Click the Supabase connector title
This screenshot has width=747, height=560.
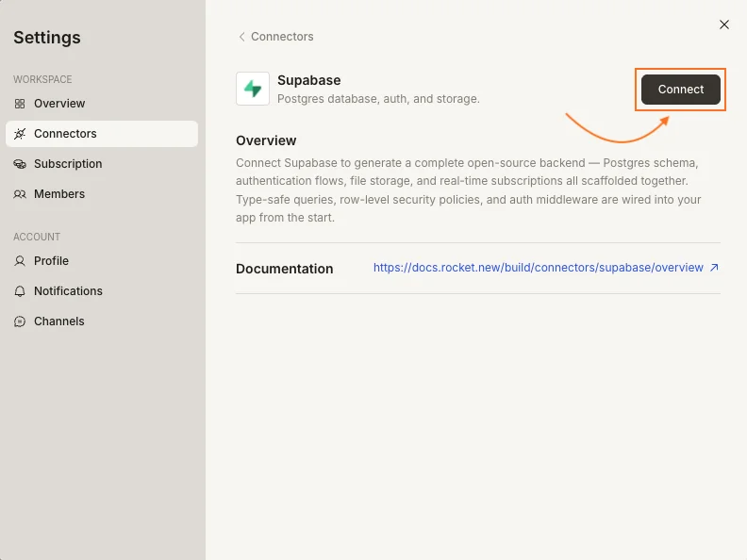[308, 80]
